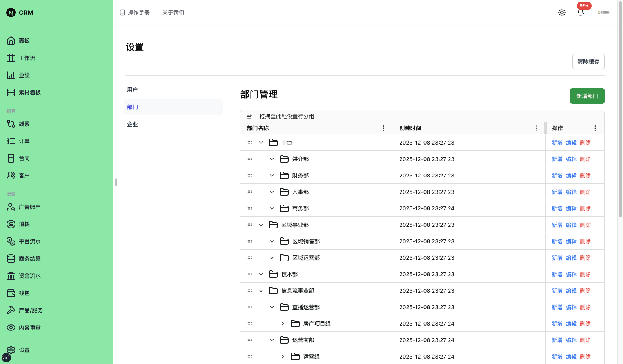623x364 pixels.
Task: Click 编辑 in 技术部 row
Action: tap(571, 274)
